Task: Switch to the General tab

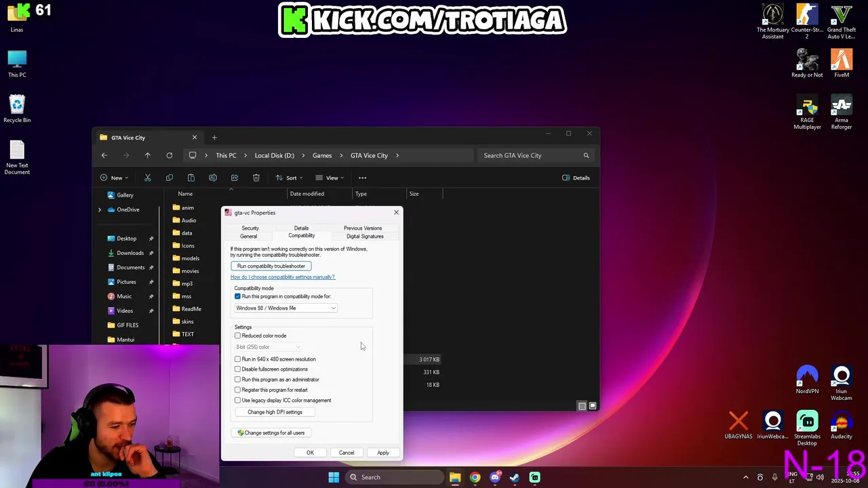Action: coord(248,237)
